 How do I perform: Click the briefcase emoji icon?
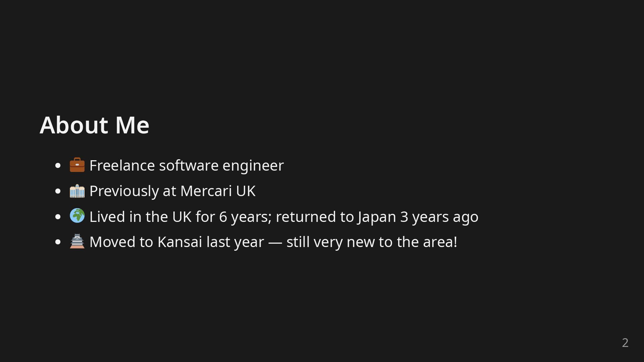point(77,165)
